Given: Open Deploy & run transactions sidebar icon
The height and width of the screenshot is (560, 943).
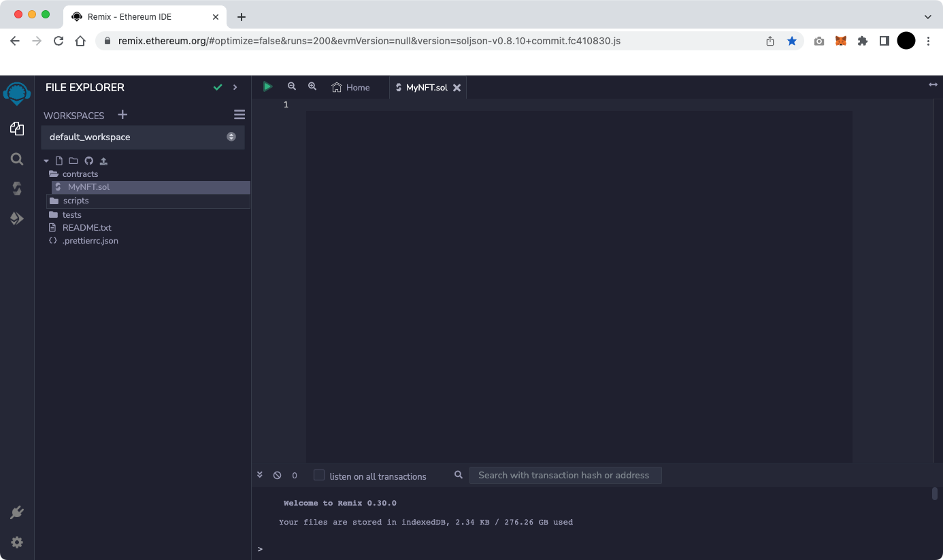Looking at the screenshot, I should click(x=17, y=218).
